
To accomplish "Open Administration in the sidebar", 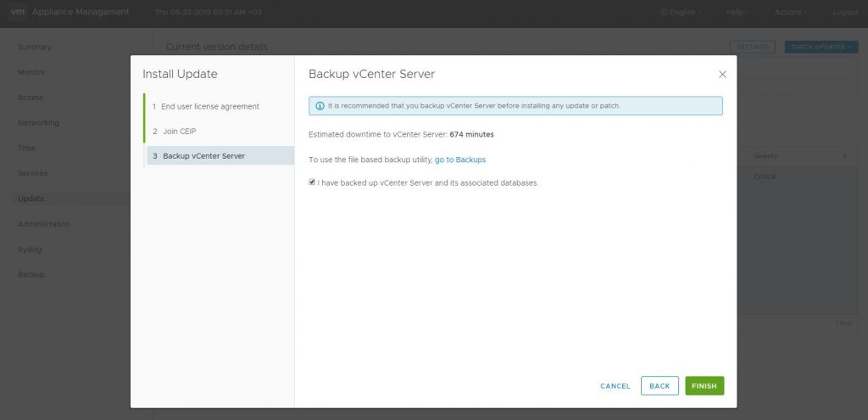I will tap(44, 224).
